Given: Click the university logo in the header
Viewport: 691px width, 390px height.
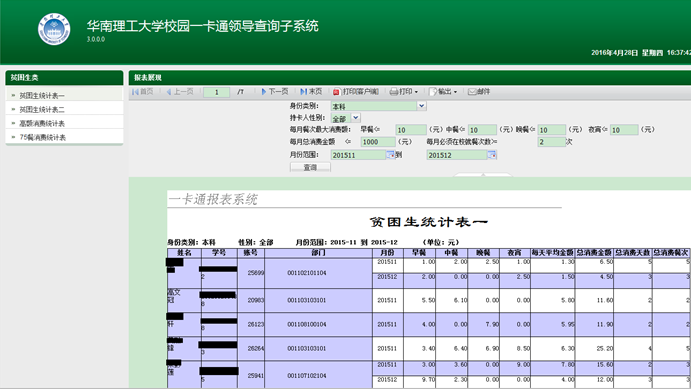Looking at the screenshot, I should click(x=54, y=29).
